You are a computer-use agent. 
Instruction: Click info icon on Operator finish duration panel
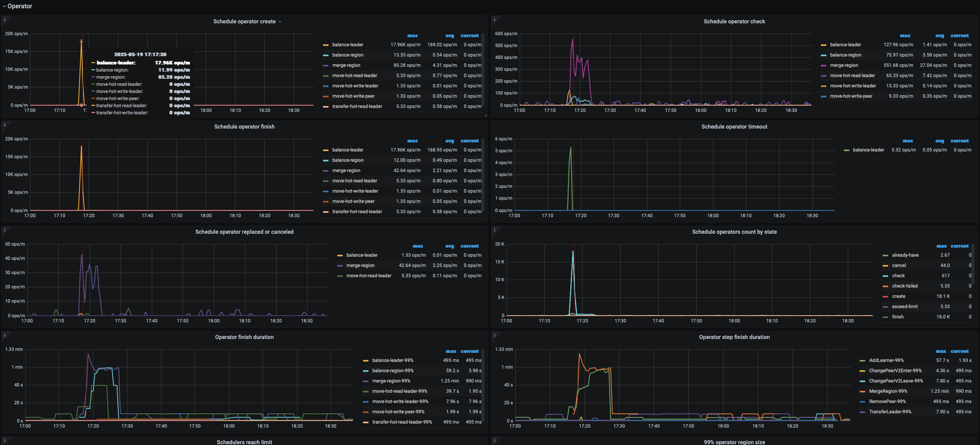click(x=5, y=335)
